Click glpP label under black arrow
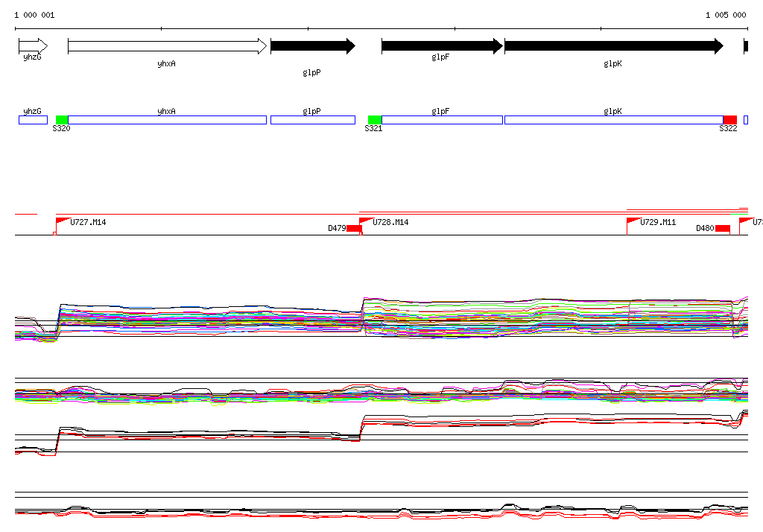Image resolution: width=763 pixels, height=532 pixels. click(x=311, y=72)
